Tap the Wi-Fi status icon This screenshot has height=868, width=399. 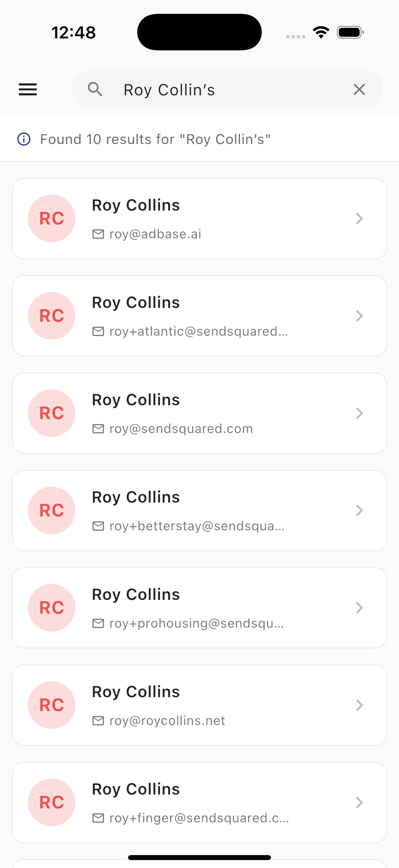[321, 32]
